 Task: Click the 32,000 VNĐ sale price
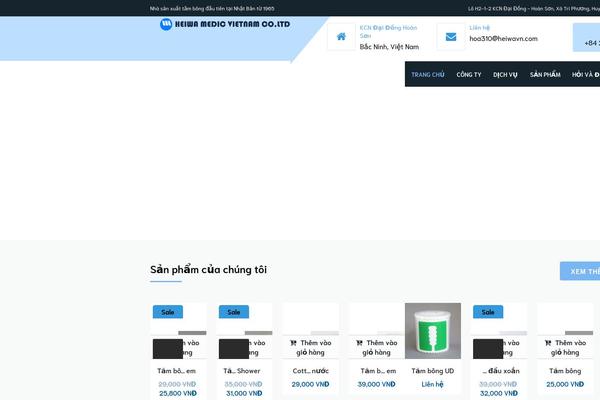click(x=499, y=393)
